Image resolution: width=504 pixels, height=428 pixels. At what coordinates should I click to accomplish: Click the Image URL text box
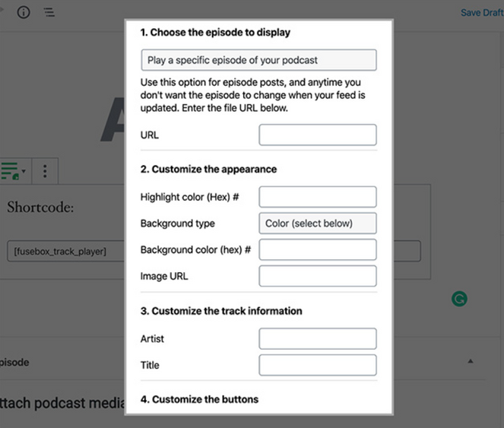(x=317, y=276)
